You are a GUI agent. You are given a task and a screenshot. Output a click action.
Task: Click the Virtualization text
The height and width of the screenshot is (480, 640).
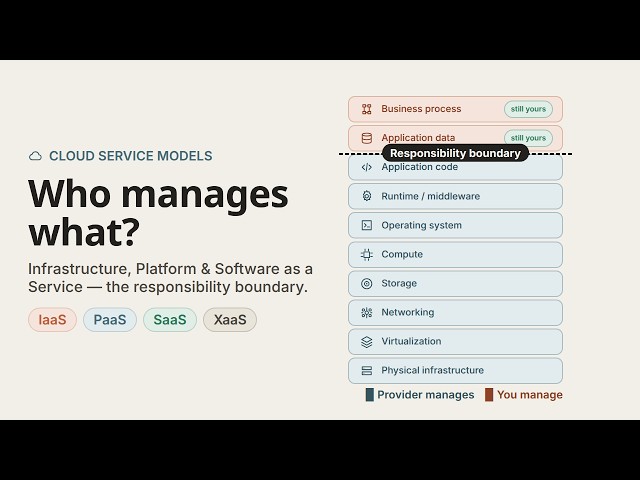click(x=411, y=341)
